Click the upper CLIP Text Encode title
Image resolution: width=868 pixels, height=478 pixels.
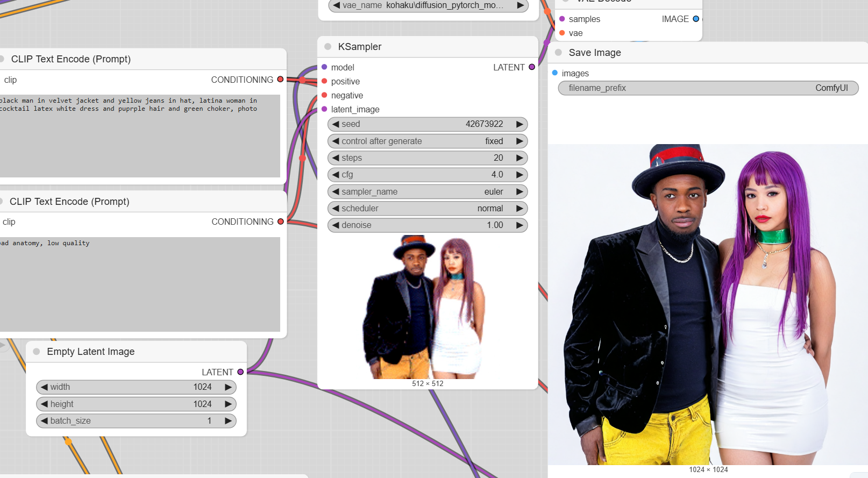click(x=71, y=59)
